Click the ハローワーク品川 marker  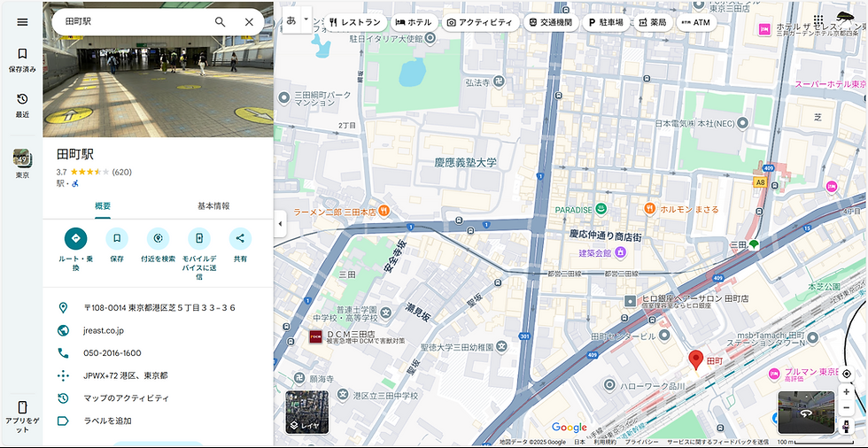(609, 385)
